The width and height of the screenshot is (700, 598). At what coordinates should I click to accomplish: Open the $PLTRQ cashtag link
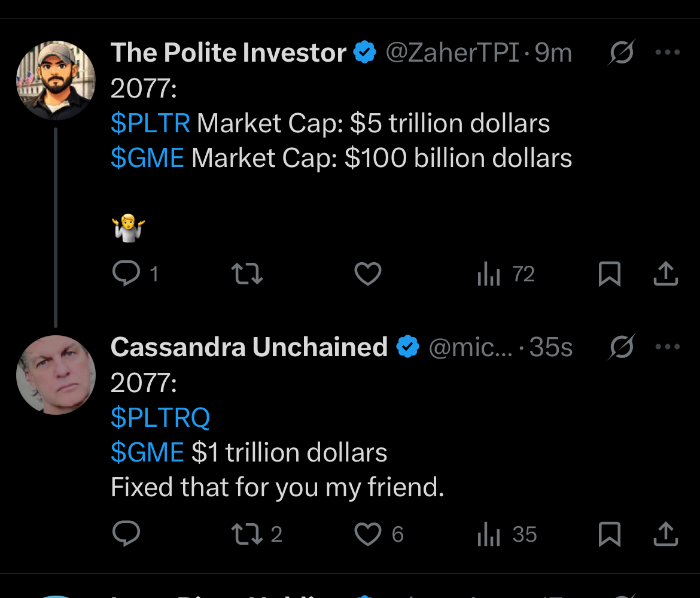pos(160,418)
